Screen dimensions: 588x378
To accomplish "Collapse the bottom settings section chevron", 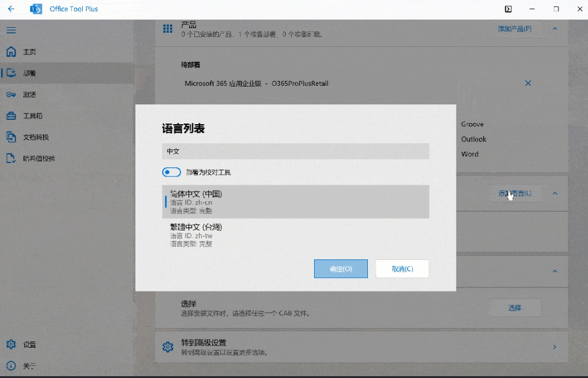I will click(x=555, y=272).
